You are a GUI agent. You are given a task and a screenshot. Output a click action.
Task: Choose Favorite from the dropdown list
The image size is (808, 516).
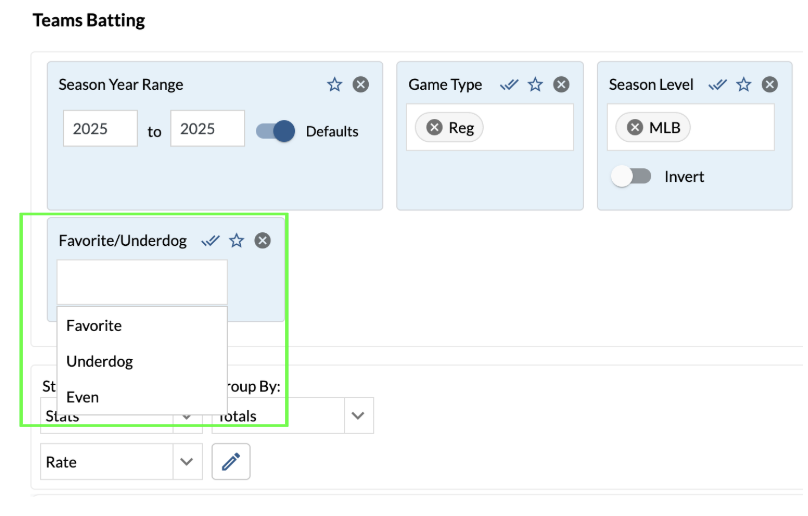pos(94,326)
